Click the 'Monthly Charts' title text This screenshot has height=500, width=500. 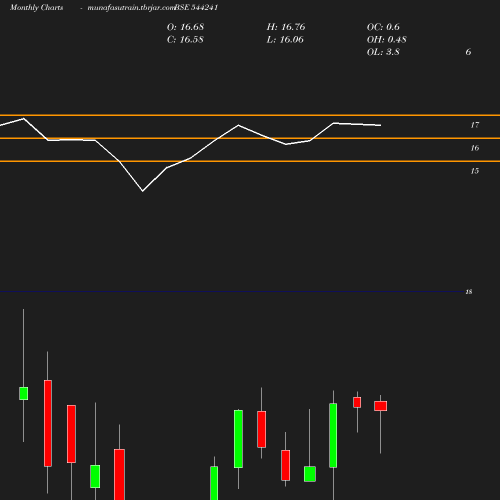point(36,8)
